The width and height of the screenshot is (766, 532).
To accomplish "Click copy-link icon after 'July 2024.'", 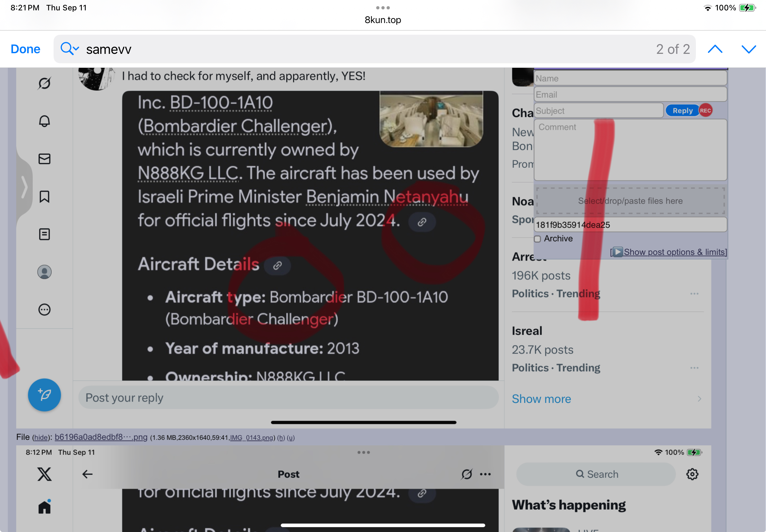I will pos(422,222).
